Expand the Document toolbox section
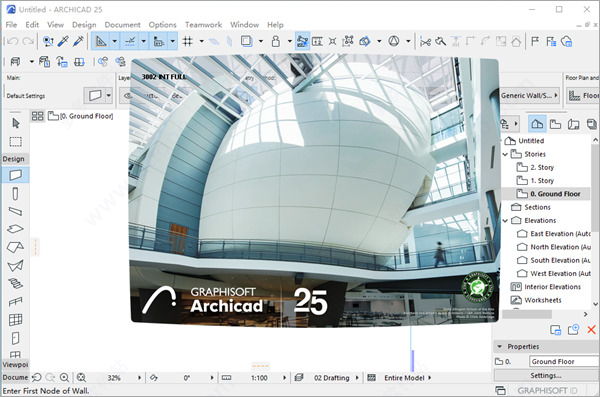600x397 pixels. click(15, 377)
